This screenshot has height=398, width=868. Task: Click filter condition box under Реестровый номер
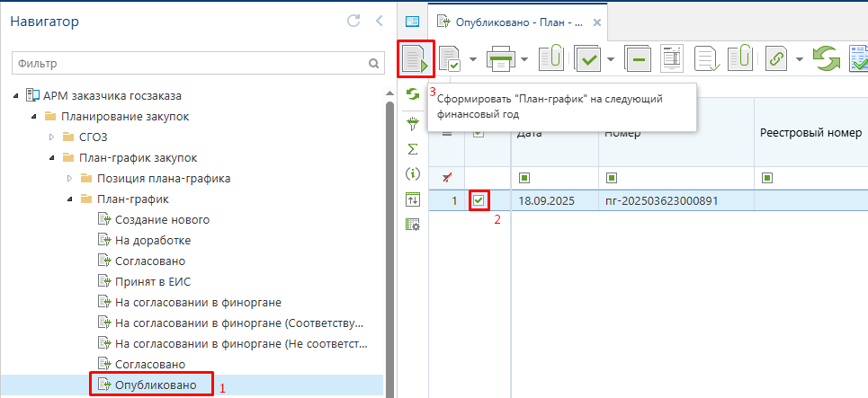pos(767,179)
